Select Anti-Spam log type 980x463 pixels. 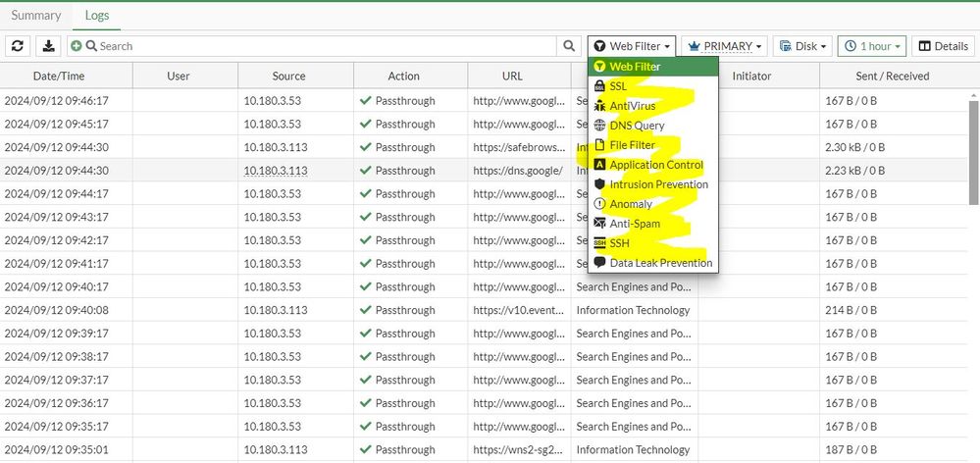point(653,224)
